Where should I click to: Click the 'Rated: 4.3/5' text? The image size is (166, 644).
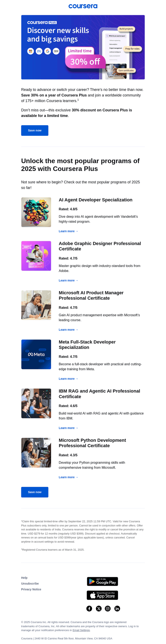68,455
